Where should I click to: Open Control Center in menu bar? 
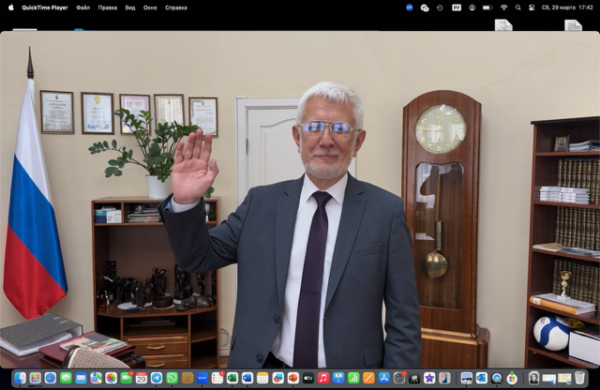tap(532, 7)
